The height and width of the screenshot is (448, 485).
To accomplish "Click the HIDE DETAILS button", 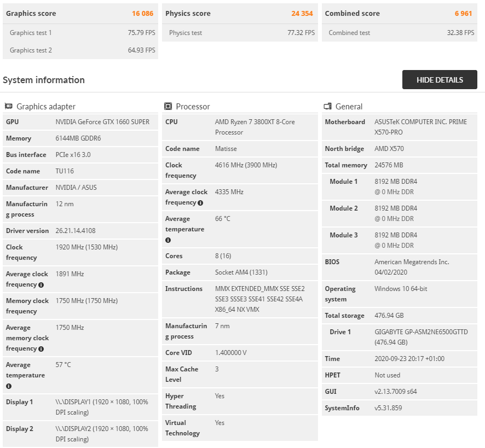I will 440,80.
